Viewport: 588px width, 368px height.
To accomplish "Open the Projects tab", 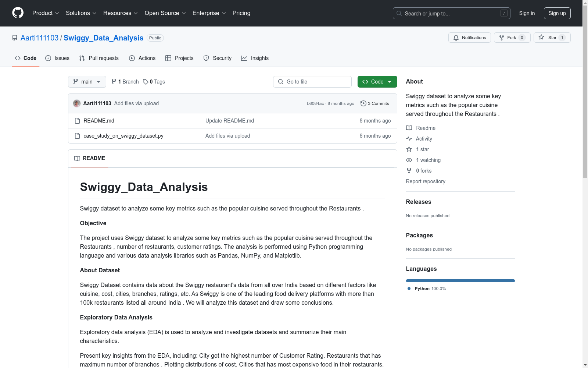I will [179, 58].
